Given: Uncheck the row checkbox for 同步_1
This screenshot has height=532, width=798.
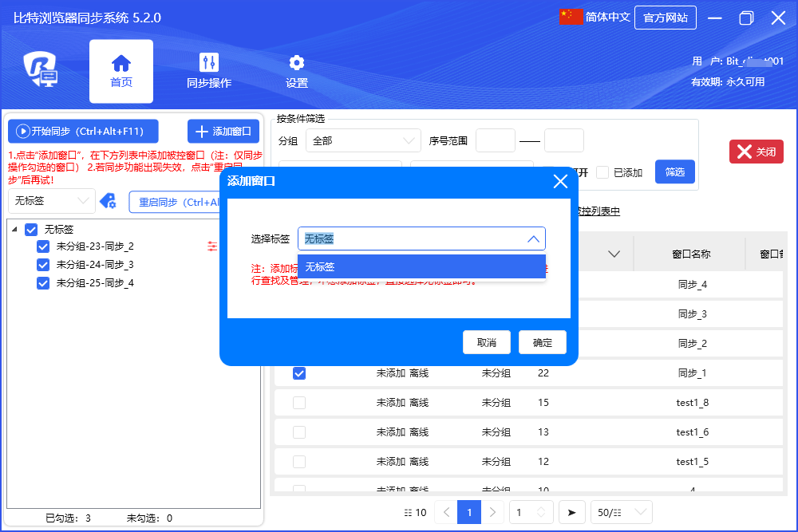Looking at the screenshot, I should point(299,373).
